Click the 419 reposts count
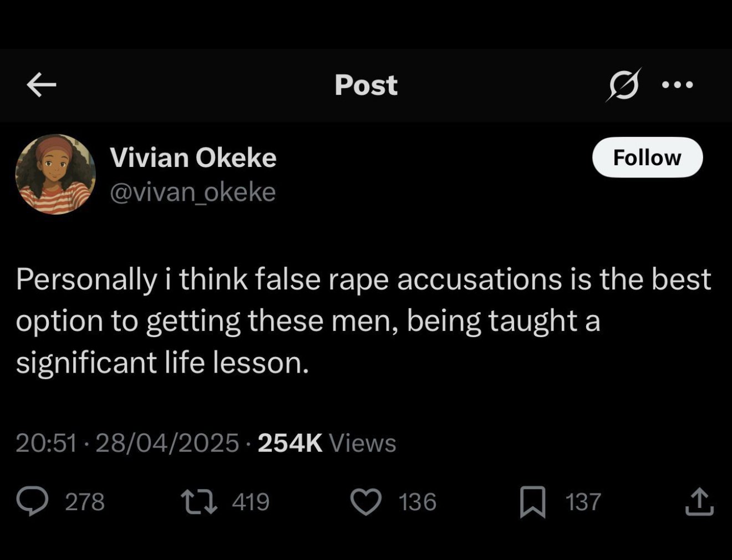This screenshot has width=732, height=560. point(251,502)
